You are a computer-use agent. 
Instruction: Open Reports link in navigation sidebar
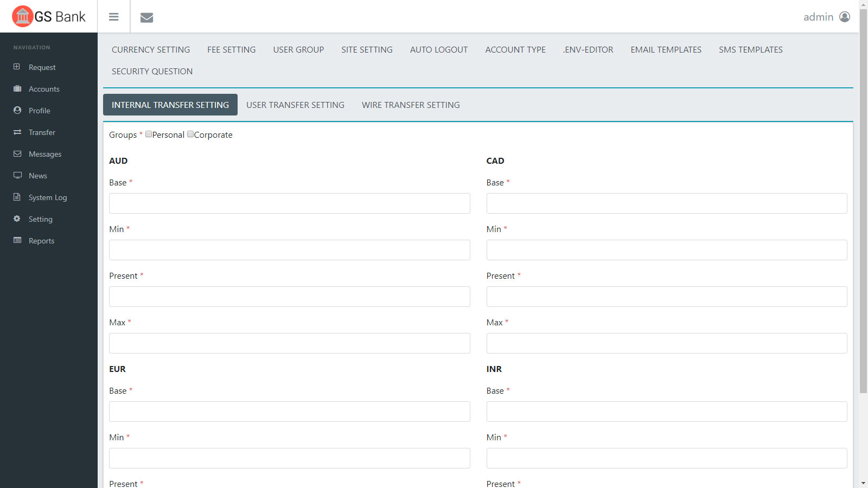[41, 241]
